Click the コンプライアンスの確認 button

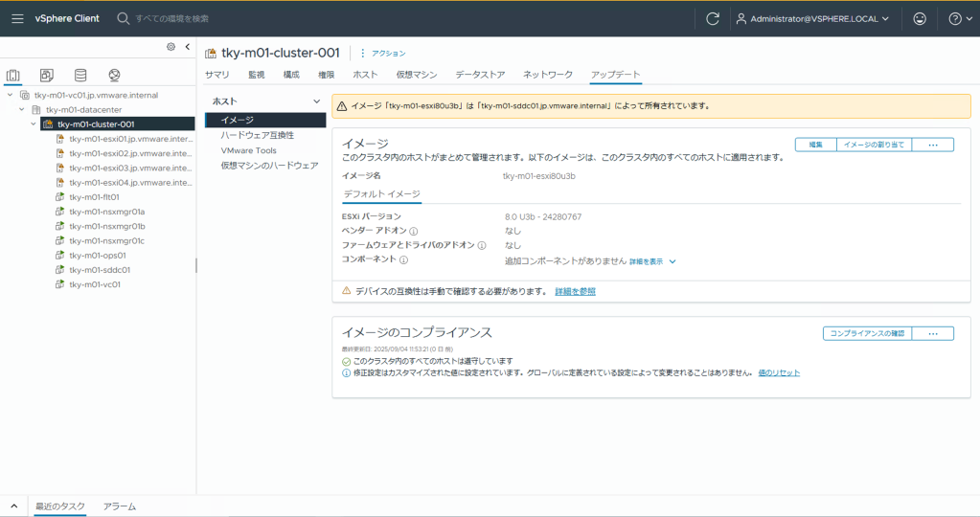pos(867,333)
